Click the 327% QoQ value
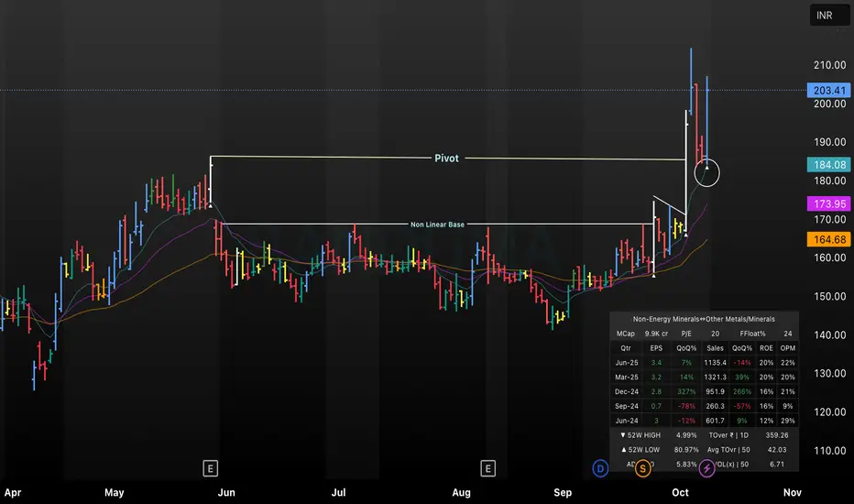The height and width of the screenshot is (504, 854). 686,392
